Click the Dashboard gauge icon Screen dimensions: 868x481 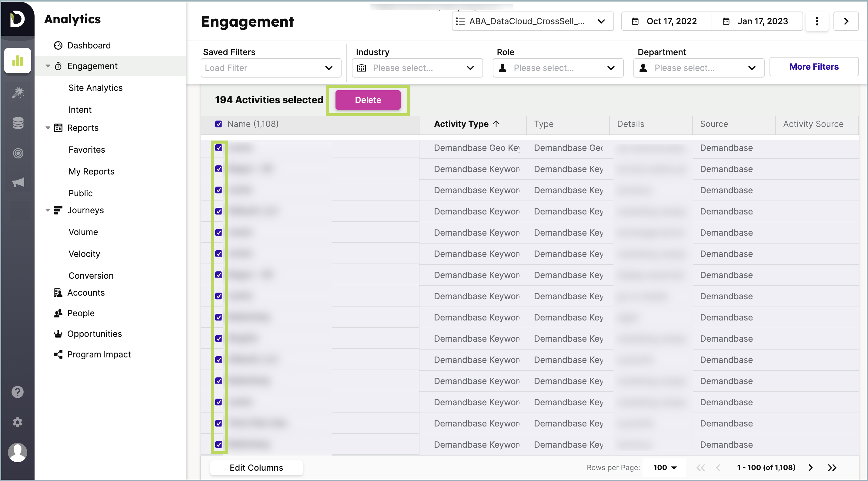(x=58, y=45)
